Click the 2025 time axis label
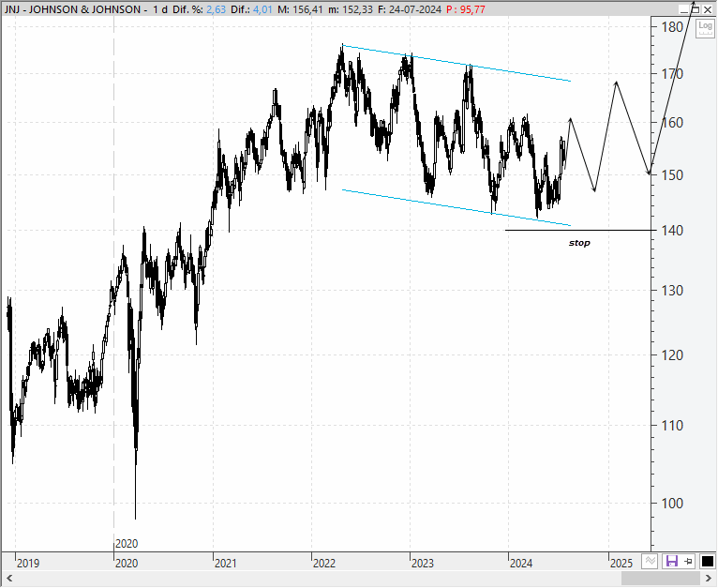The width and height of the screenshot is (718, 588). pos(621,563)
